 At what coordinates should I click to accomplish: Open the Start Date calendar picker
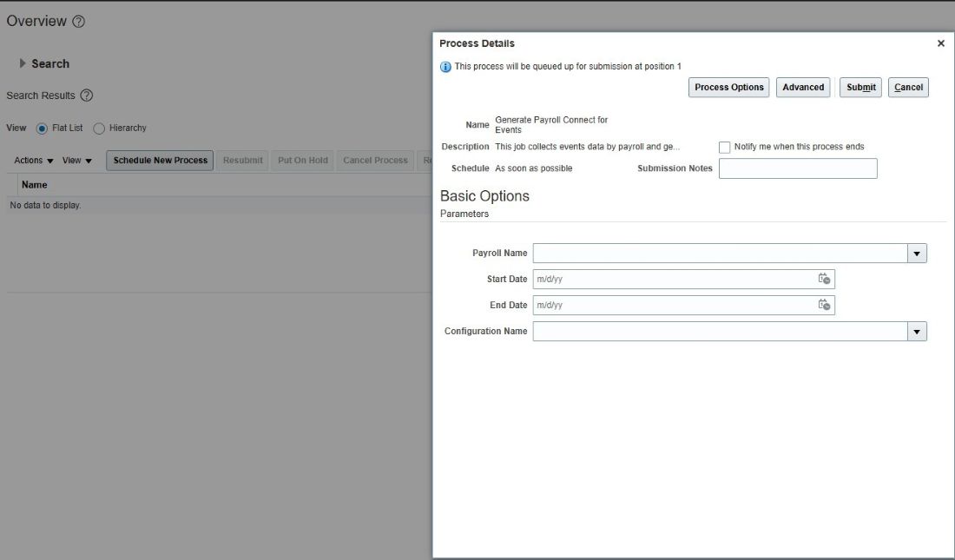(x=823, y=279)
